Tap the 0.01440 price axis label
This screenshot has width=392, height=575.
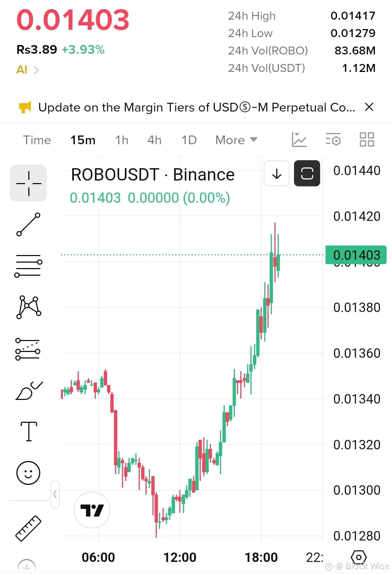click(x=357, y=171)
